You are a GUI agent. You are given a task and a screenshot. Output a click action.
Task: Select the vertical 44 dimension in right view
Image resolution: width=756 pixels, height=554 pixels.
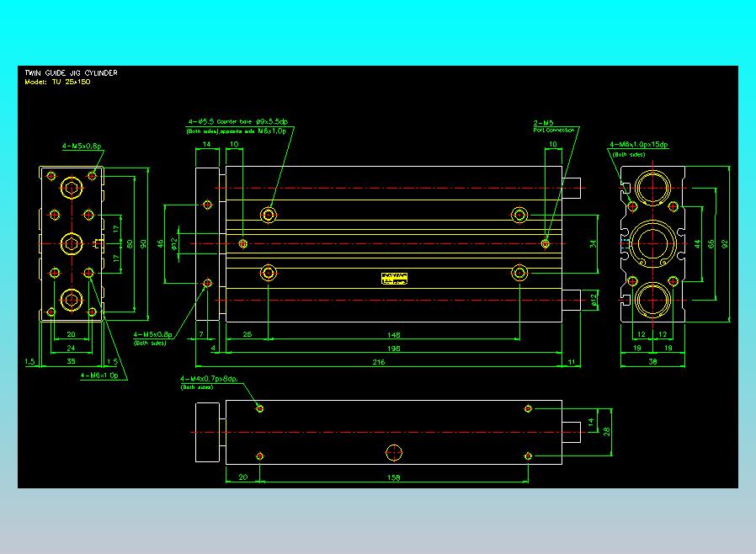coord(697,244)
